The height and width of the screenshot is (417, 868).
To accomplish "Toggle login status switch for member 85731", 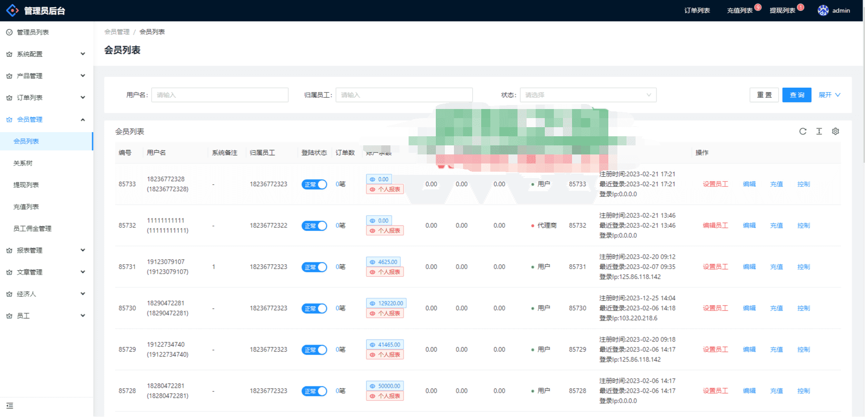I will click(x=314, y=267).
